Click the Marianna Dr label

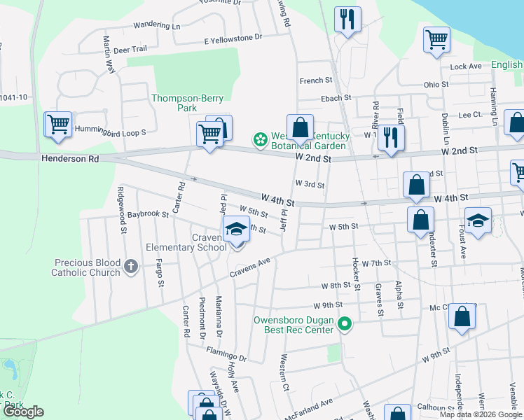[219, 316]
